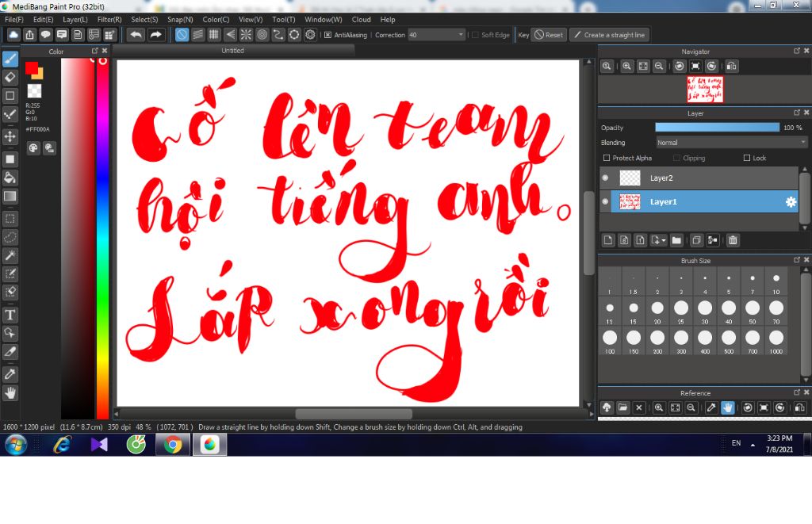
Task: Click Navigator zoom in icon
Action: [x=627, y=67]
